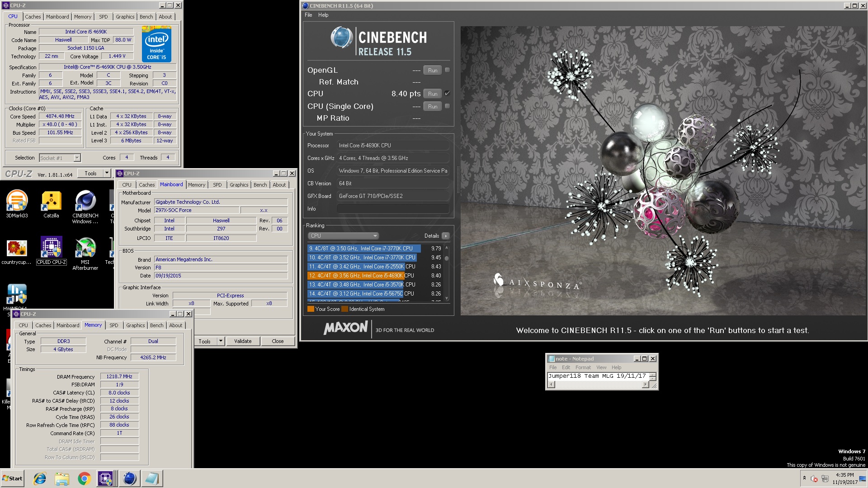Image resolution: width=868 pixels, height=488 pixels.
Task: Run the OpenGL benchmark
Action: (433, 70)
